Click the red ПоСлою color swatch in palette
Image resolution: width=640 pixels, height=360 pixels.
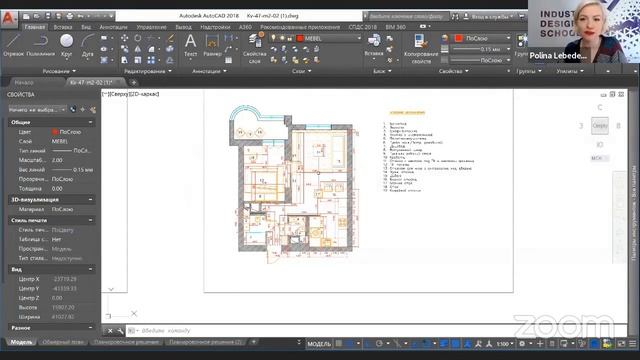click(55, 132)
